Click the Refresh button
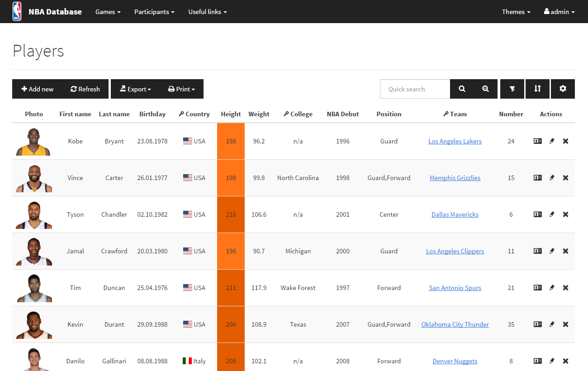This screenshot has height=371, width=588. [85, 89]
